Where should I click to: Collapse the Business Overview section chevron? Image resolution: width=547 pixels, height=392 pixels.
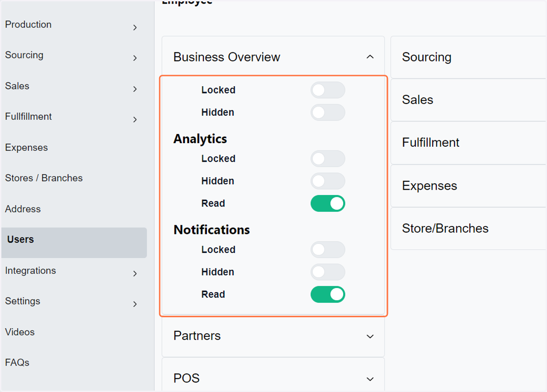tap(370, 57)
